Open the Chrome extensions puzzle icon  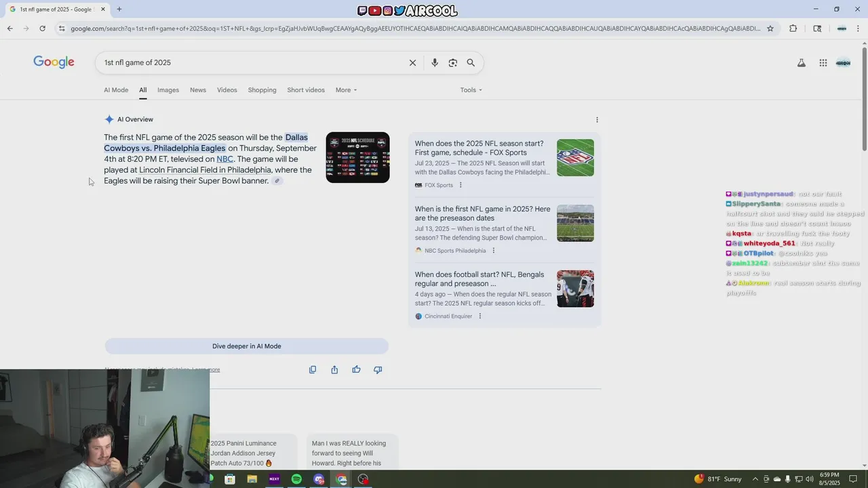(793, 28)
